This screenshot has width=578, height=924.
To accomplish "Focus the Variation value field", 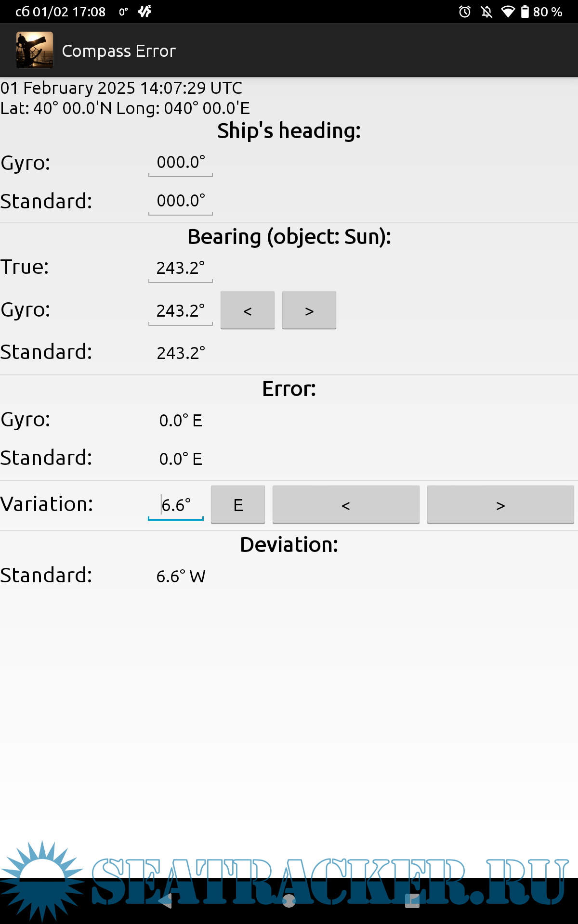I will tap(176, 505).
